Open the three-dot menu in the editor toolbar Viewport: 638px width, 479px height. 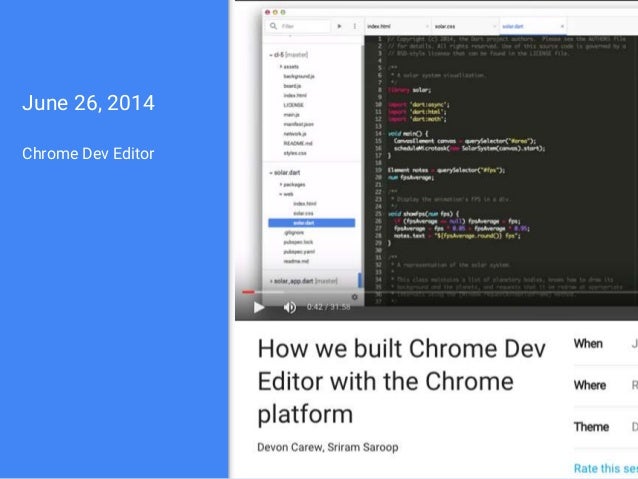[x=355, y=26]
